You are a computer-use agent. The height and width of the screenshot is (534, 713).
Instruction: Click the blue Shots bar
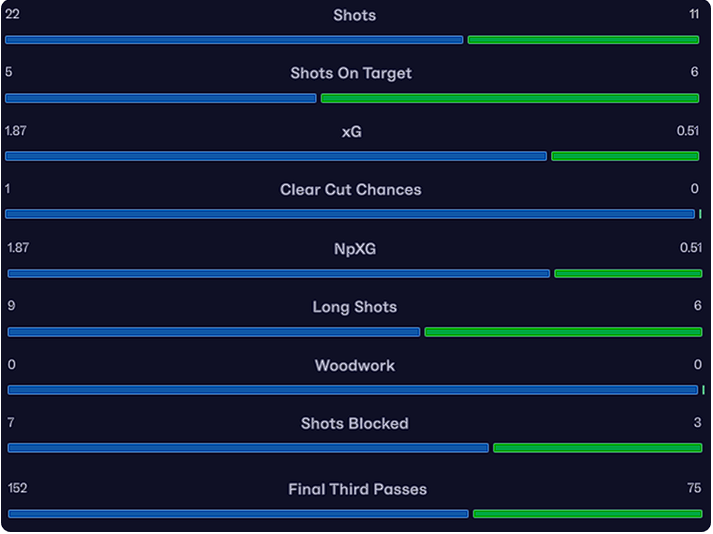coord(234,40)
